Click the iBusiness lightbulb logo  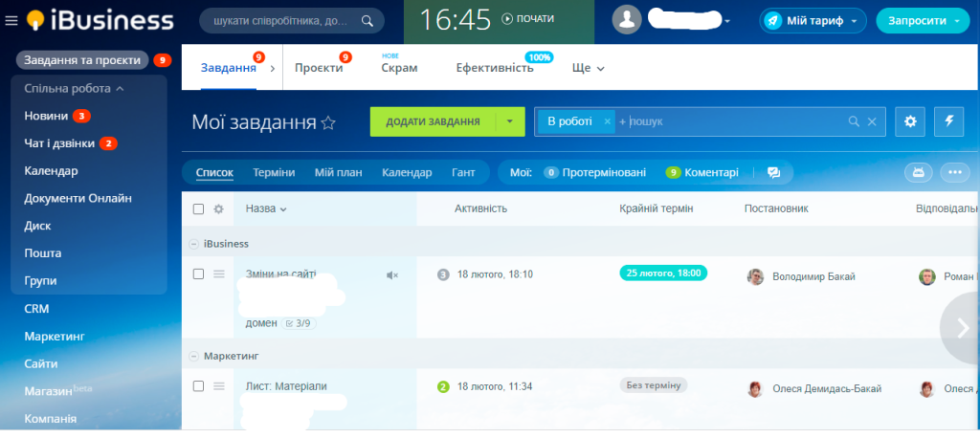36,21
